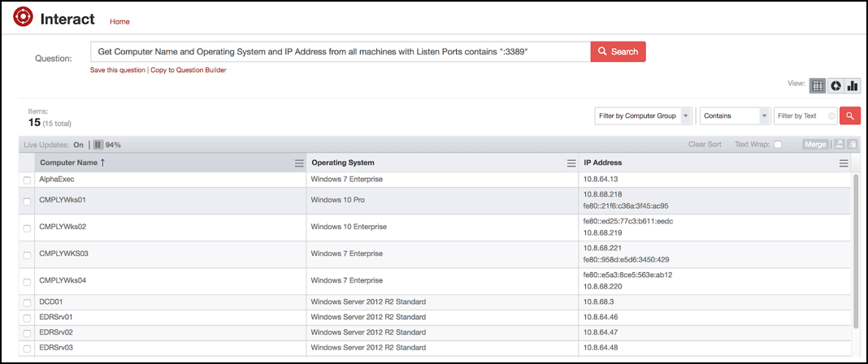Open Computer Name column menu
Image resolution: width=868 pixels, height=364 pixels.
click(x=299, y=163)
